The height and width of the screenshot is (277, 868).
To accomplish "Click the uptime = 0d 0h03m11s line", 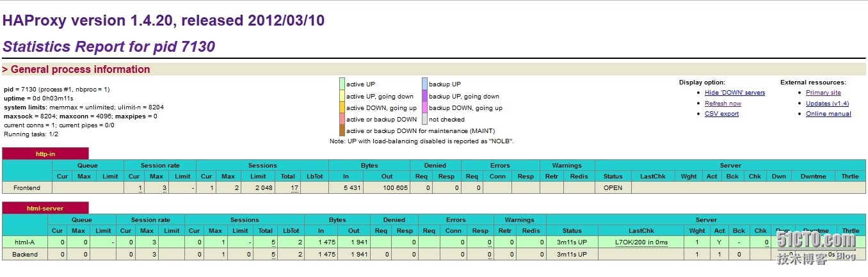I will (x=38, y=99).
